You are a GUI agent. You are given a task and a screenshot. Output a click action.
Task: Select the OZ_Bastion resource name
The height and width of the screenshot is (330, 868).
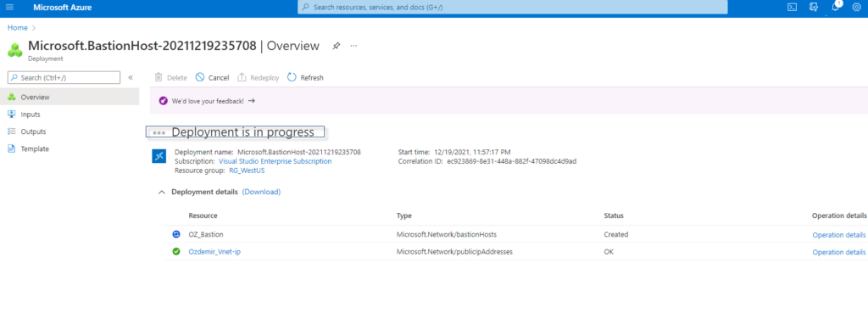206,234
